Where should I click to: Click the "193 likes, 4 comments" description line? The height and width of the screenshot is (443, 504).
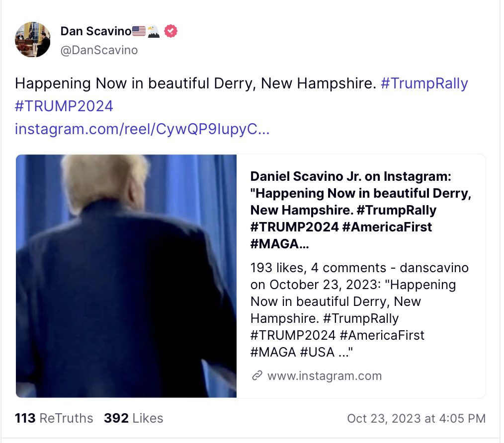[x=318, y=268]
